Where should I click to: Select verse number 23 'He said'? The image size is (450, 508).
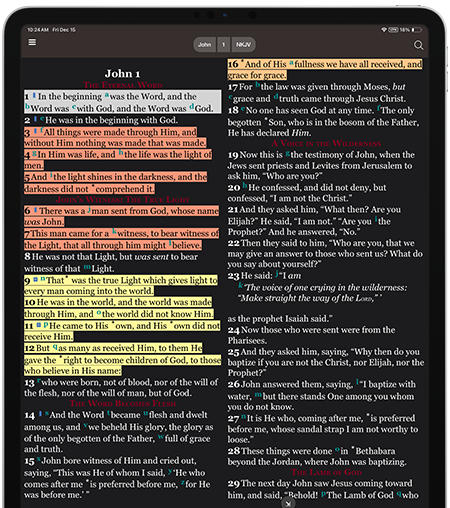click(x=234, y=276)
